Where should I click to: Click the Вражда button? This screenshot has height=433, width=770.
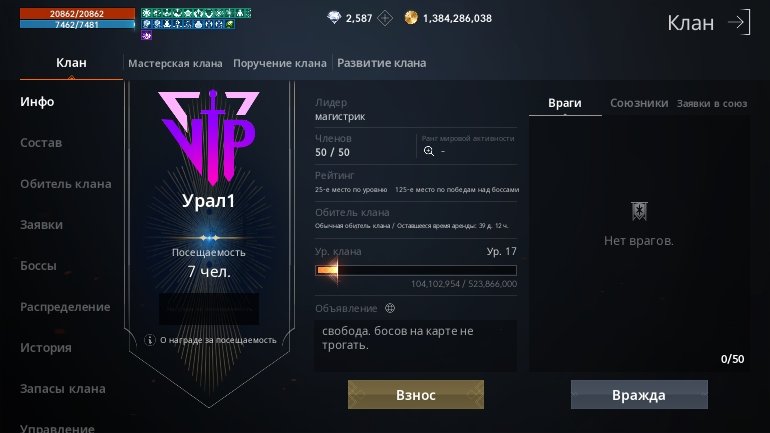click(x=639, y=395)
